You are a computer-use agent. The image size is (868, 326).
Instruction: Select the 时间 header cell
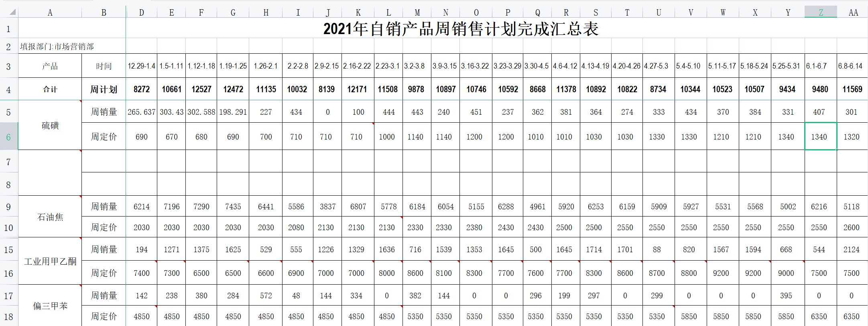[x=104, y=66]
